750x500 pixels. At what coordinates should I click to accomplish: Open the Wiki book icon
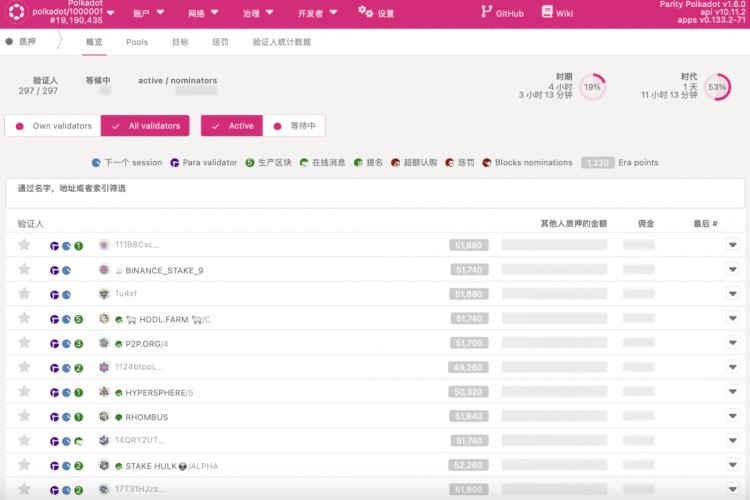click(547, 12)
